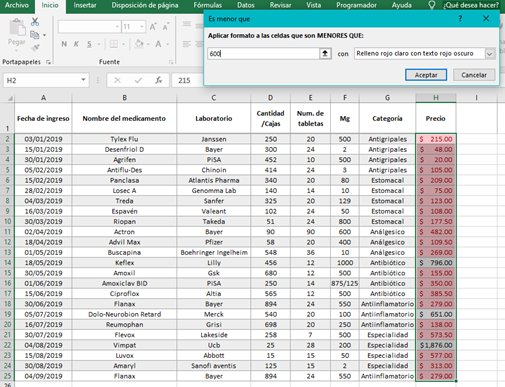Open Portapapeles dialog launcher
The width and height of the screenshot is (505, 387).
coord(48,62)
